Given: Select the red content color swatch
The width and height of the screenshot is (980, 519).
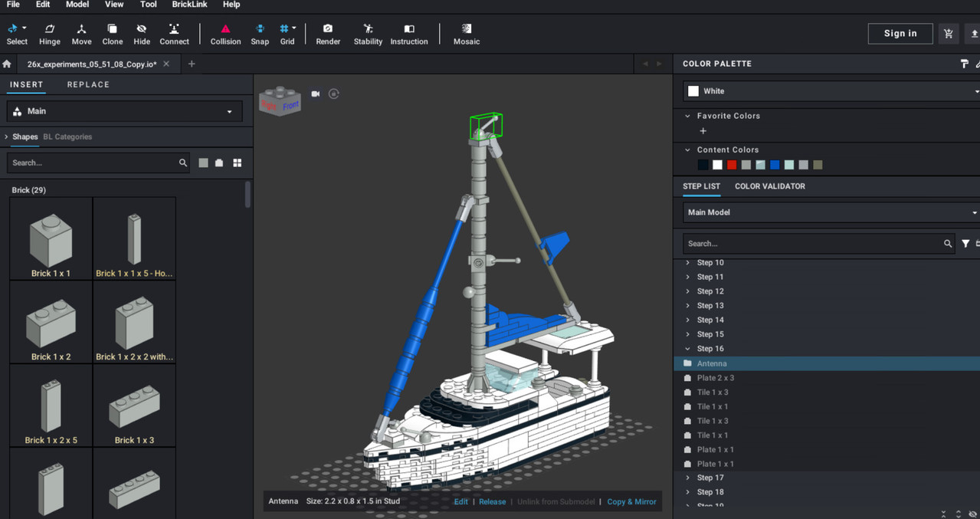Looking at the screenshot, I should [x=732, y=165].
